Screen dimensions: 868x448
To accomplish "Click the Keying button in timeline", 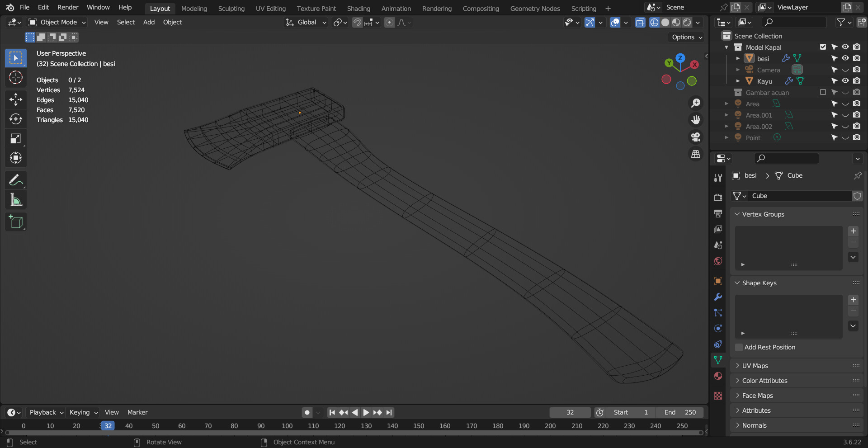I will click(x=83, y=412).
